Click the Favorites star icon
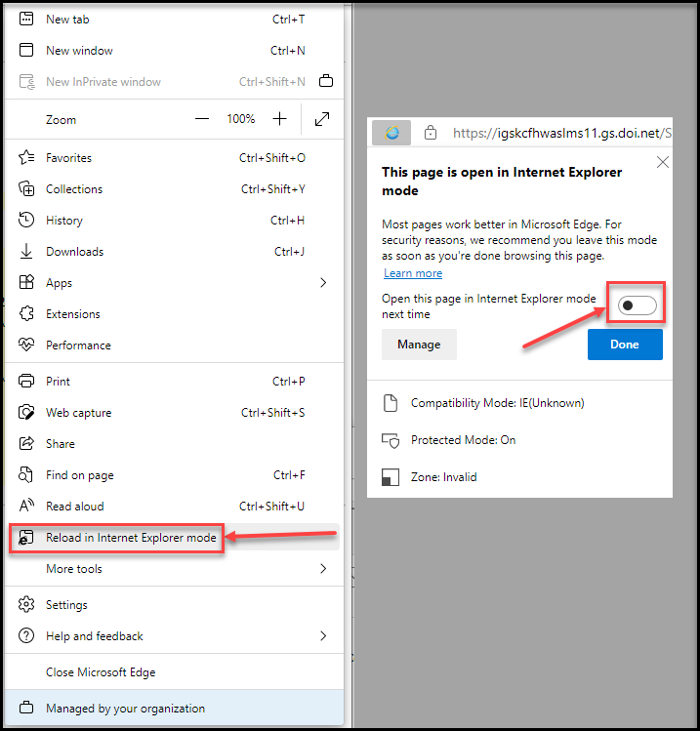This screenshot has width=700, height=731. (26, 157)
